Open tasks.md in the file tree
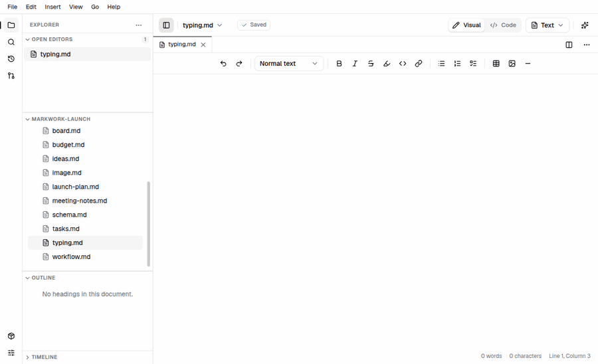Image resolution: width=598 pixels, height=364 pixels. tap(85, 228)
